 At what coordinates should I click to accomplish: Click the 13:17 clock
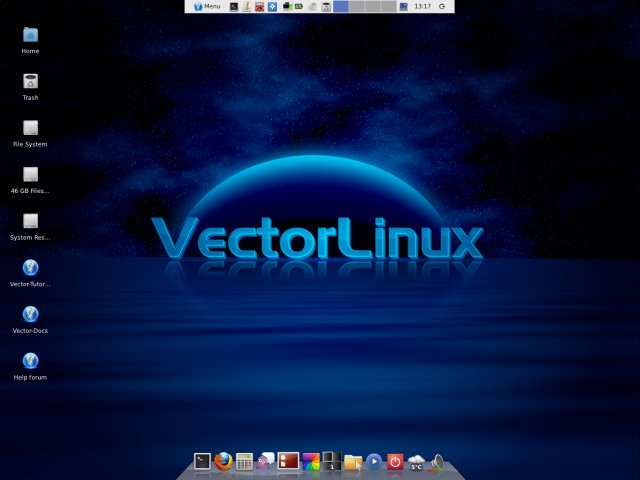[x=422, y=7]
